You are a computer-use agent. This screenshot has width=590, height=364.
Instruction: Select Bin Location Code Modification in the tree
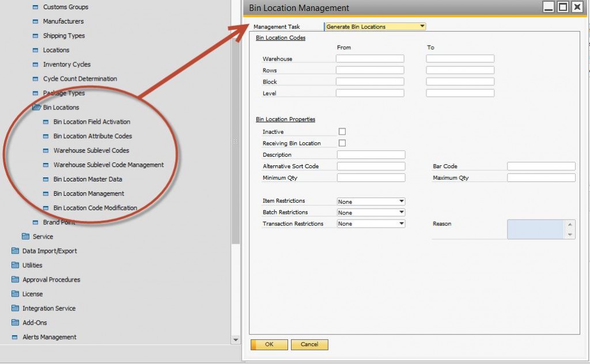tap(95, 208)
